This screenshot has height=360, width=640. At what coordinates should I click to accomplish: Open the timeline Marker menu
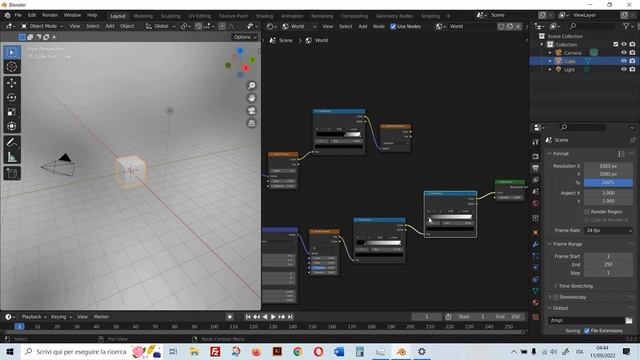coord(101,317)
